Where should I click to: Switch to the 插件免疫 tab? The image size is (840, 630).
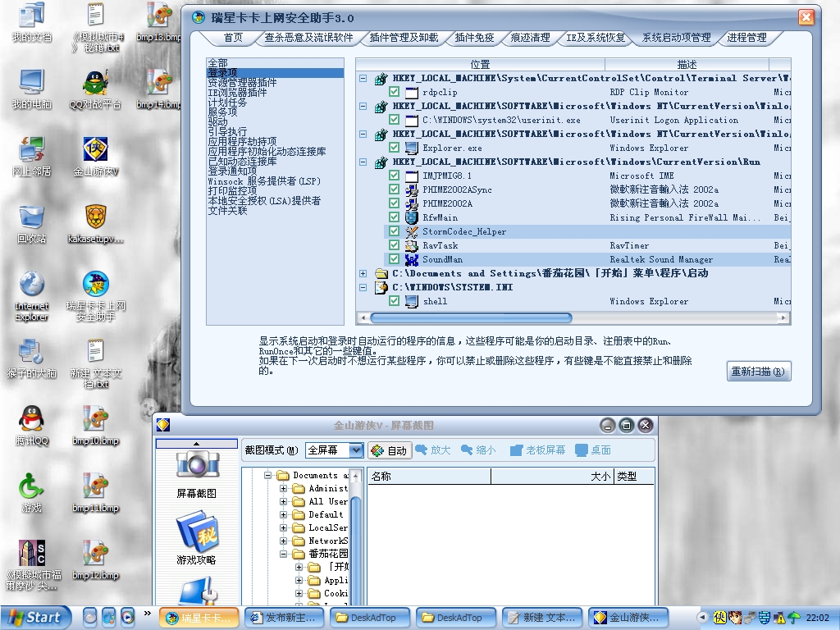coord(474,38)
